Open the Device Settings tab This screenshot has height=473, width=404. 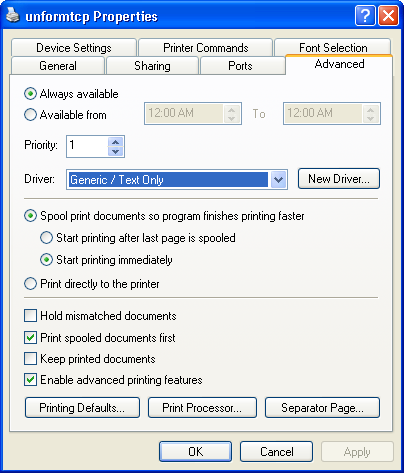74,48
